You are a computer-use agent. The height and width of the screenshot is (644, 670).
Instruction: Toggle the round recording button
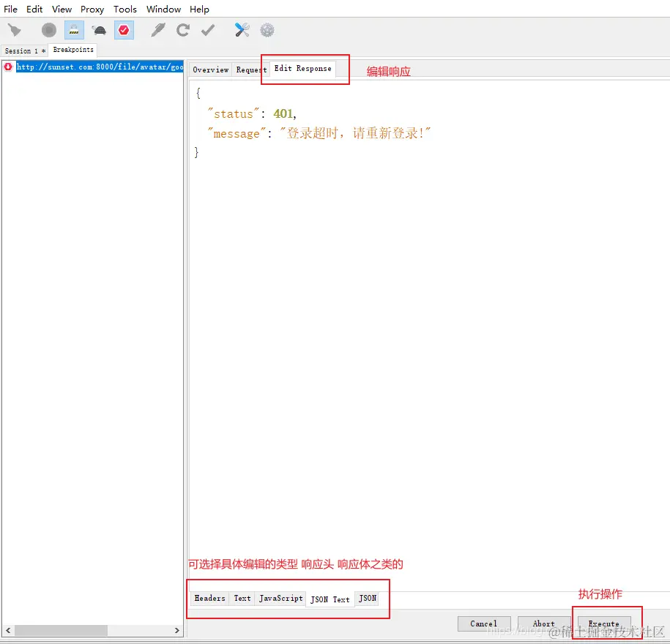[49, 30]
